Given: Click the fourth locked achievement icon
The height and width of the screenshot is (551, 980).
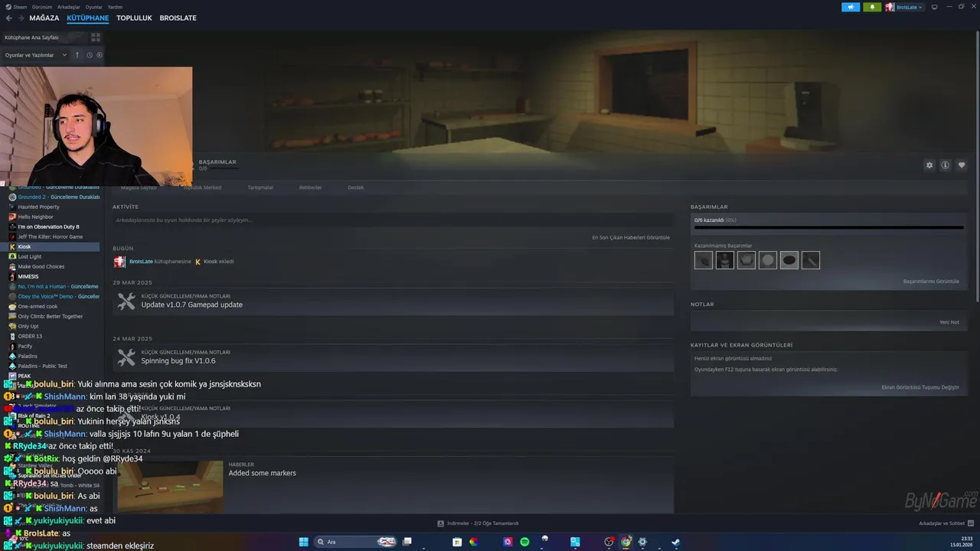Looking at the screenshot, I should point(768,260).
